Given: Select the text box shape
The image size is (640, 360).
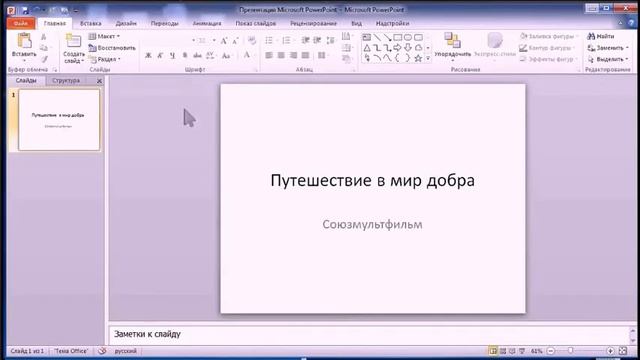Looking at the screenshot, I should click(x=367, y=38).
